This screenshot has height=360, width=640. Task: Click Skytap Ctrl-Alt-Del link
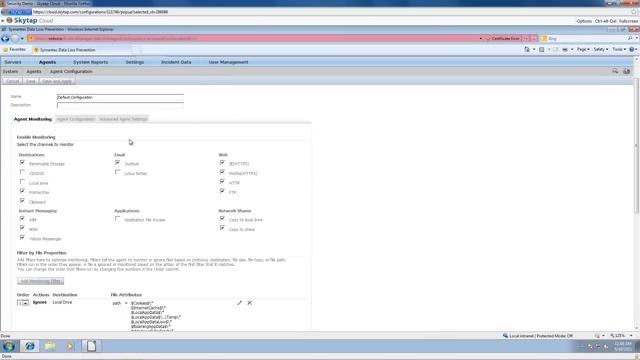(x=605, y=21)
